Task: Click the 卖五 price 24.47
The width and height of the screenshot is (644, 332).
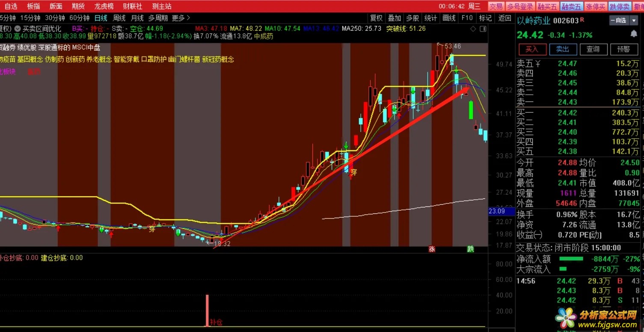Action: (567, 64)
